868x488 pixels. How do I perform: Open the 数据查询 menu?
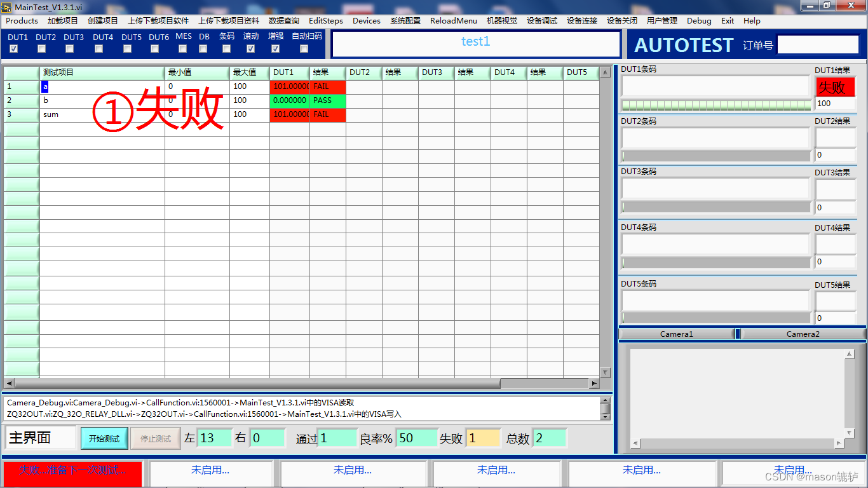284,20
